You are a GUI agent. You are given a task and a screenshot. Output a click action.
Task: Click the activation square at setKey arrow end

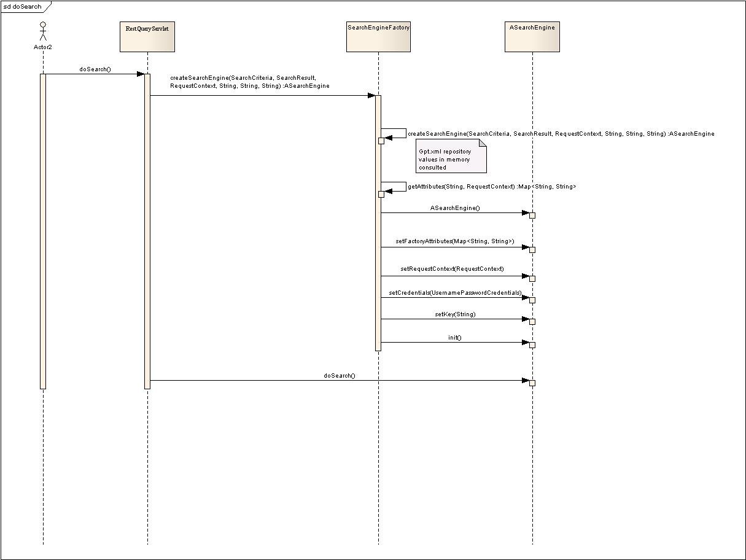532,322
